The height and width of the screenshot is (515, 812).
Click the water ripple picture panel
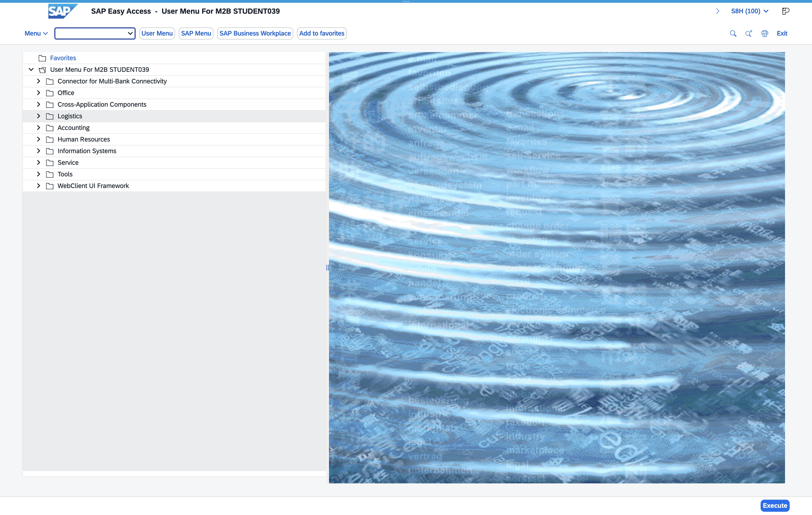tap(557, 268)
